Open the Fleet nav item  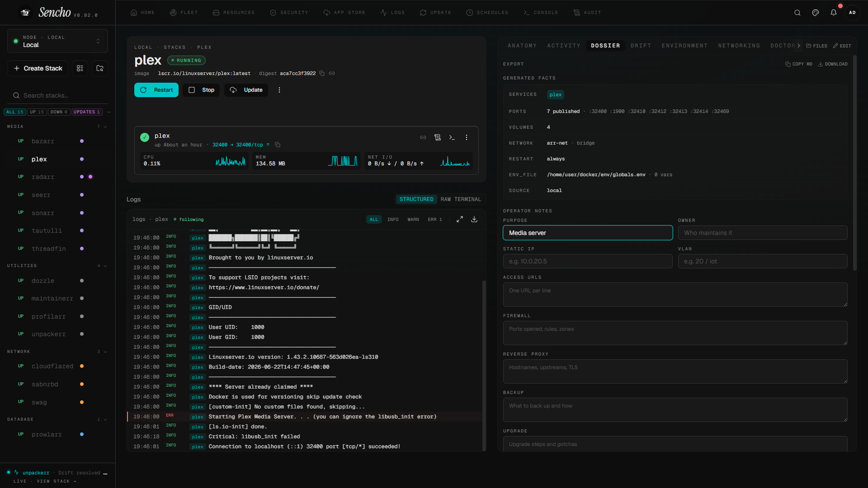[x=184, y=13]
